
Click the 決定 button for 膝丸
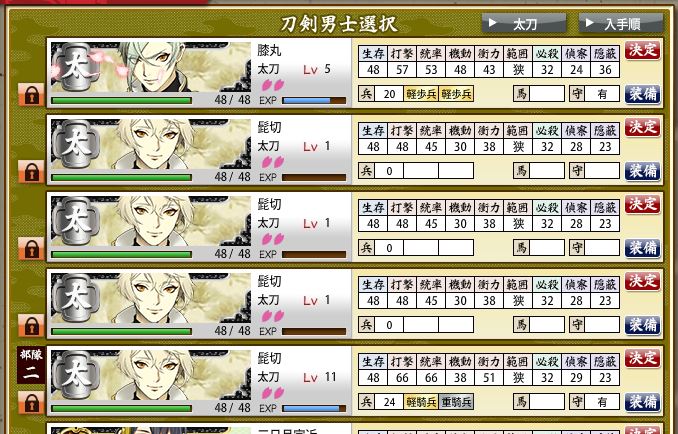click(x=643, y=51)
